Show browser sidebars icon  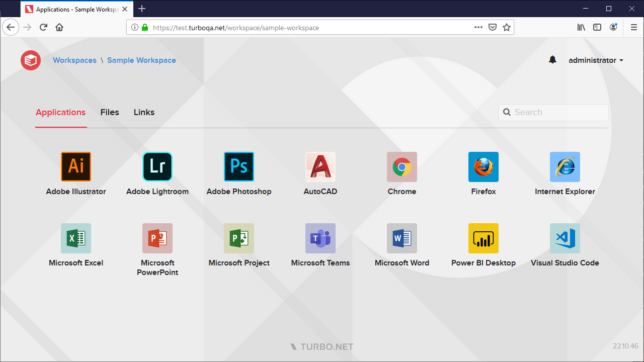(x=597, y=28)
